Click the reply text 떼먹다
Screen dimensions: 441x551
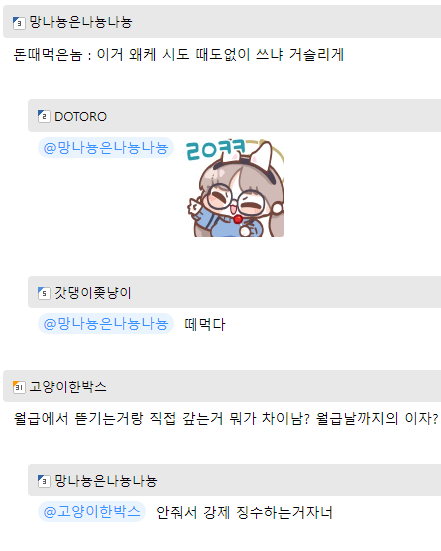tap(205, 324)
